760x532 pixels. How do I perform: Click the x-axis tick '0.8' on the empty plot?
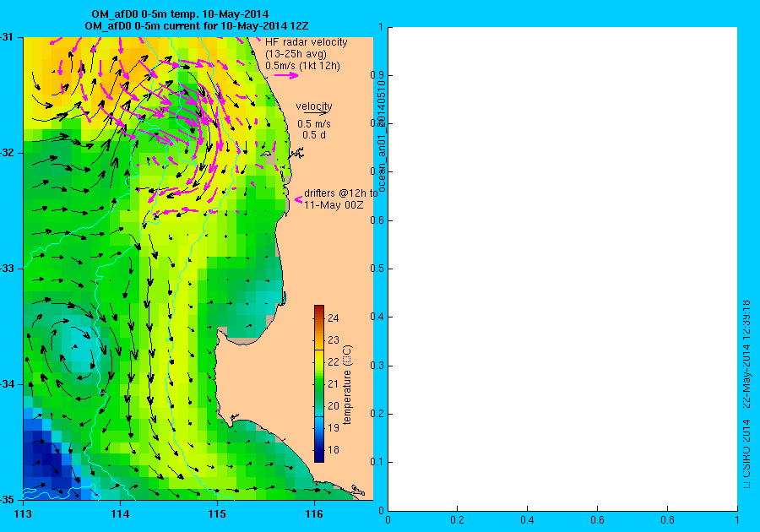tap(667, 520)
